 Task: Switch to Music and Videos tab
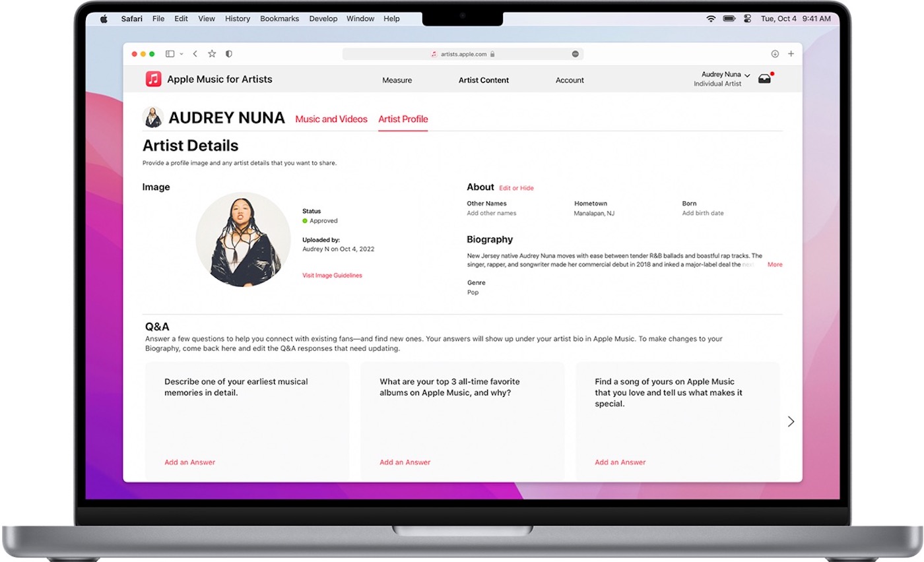click(x=331, y=119)
